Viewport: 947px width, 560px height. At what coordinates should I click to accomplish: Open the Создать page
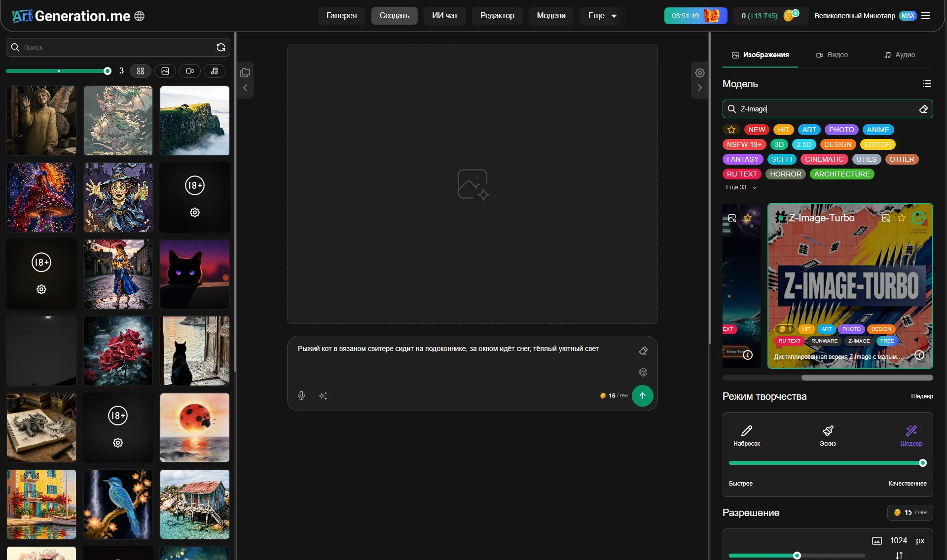395,16
